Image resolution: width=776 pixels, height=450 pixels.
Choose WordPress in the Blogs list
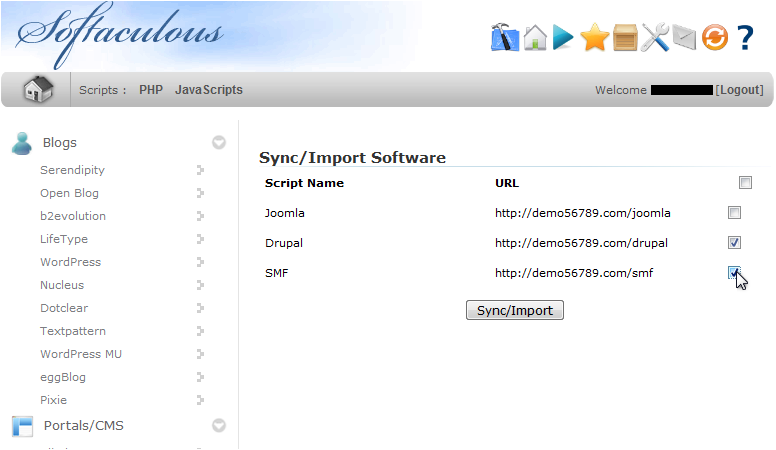[70, 262]
